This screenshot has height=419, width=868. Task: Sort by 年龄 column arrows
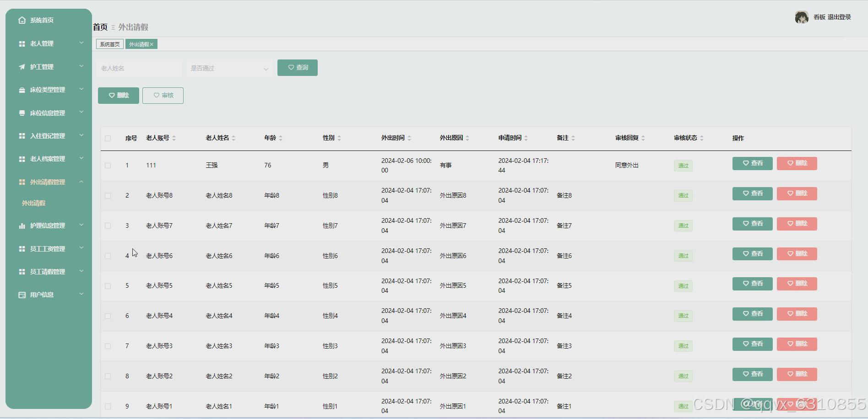(x=281, y=138)
